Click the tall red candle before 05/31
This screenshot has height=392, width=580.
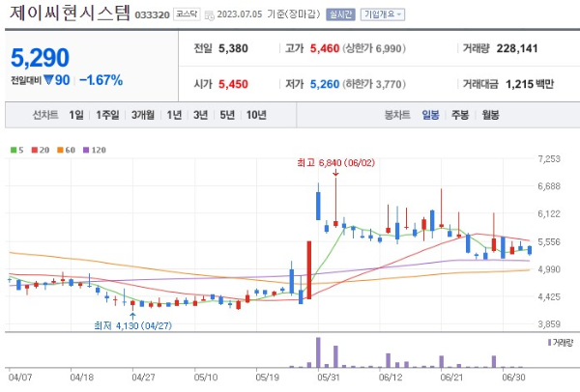(x=309, y=269)
